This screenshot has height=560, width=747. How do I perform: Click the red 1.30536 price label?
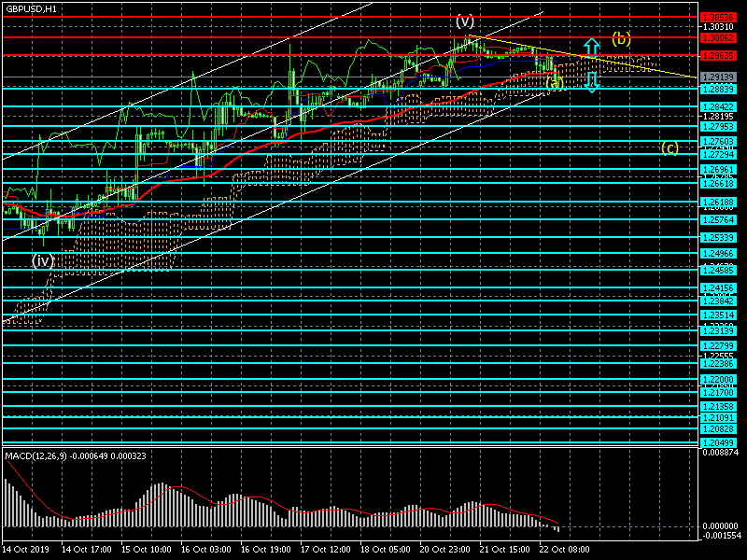[718, 18]
